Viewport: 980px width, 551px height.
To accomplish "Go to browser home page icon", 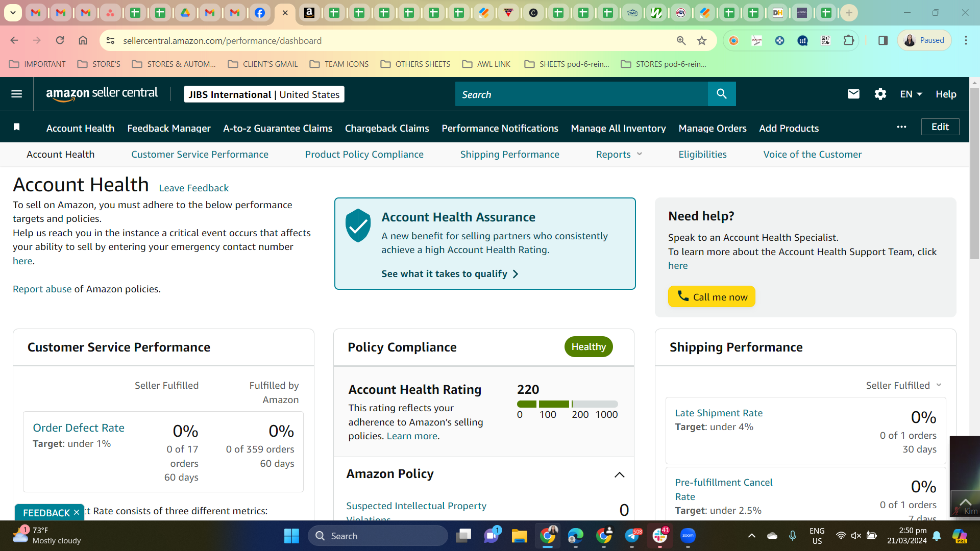I will (x=83, y=40).
